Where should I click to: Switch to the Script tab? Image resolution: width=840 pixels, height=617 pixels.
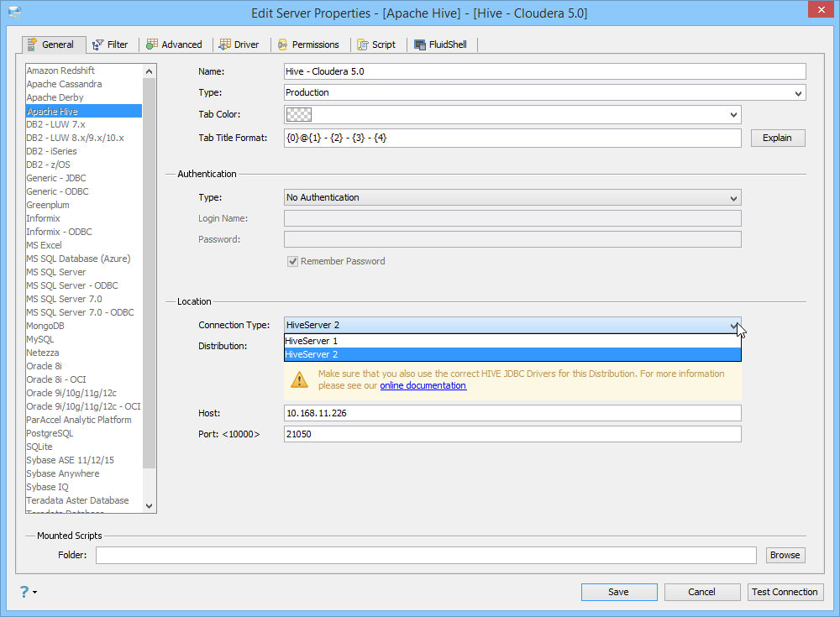(376, 45)
